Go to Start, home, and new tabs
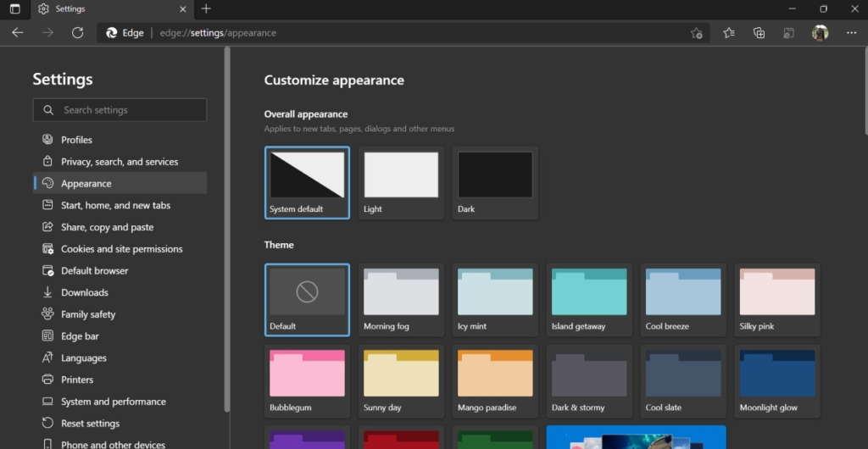This screenshot has width=868, height=449. click(120, 205)
